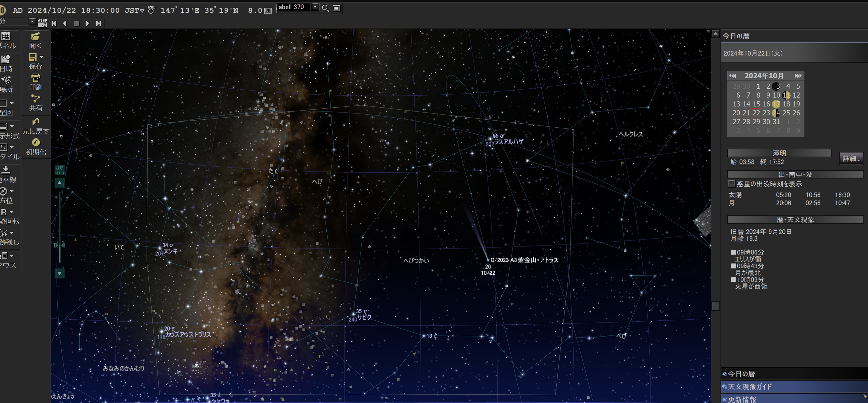Set time to NOW clock icon

tap(151, 10)
